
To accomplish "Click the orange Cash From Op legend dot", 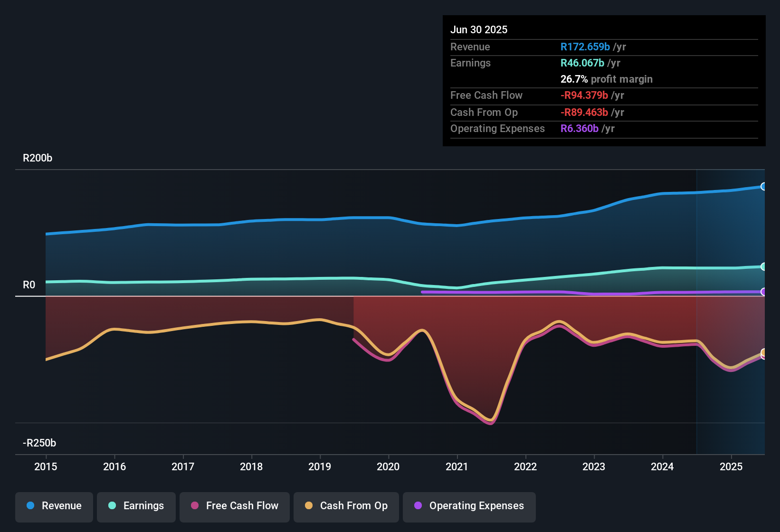I will click(x=309, y=506).
